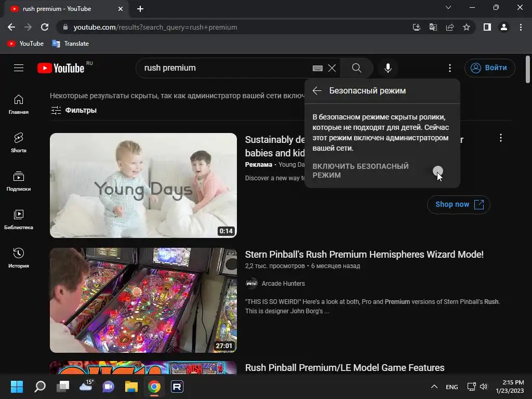The image size is (532, 399).
Task: Click browser forward arrow
Action: [28, 27]
